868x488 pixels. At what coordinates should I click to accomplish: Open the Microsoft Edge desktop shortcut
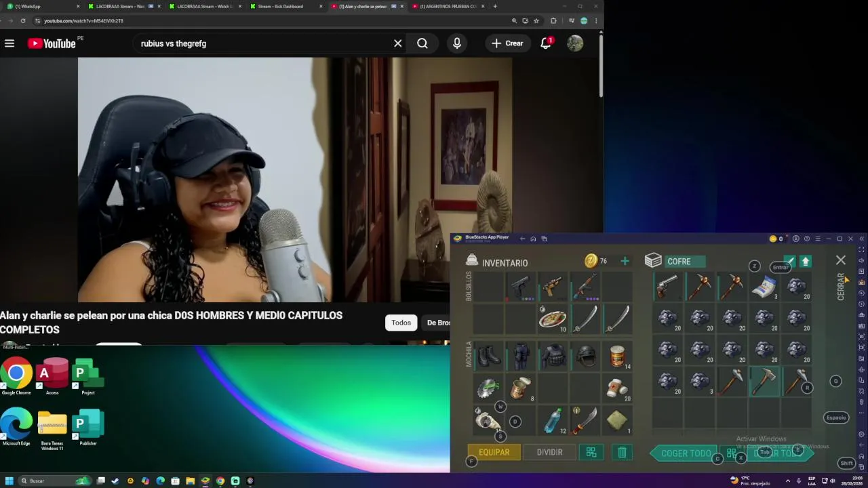16,427
